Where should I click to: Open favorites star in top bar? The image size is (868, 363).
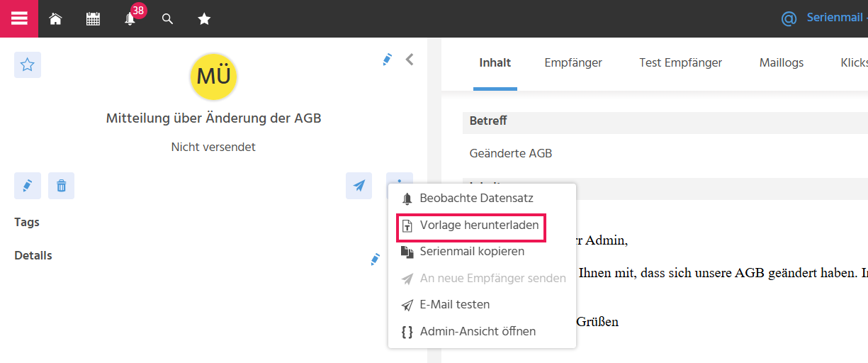pos(204,19)
